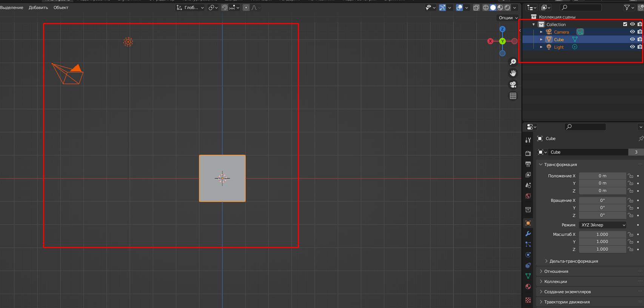Click the hand pan view icon
The image size is (644, 308).
[x=513, y=73]
